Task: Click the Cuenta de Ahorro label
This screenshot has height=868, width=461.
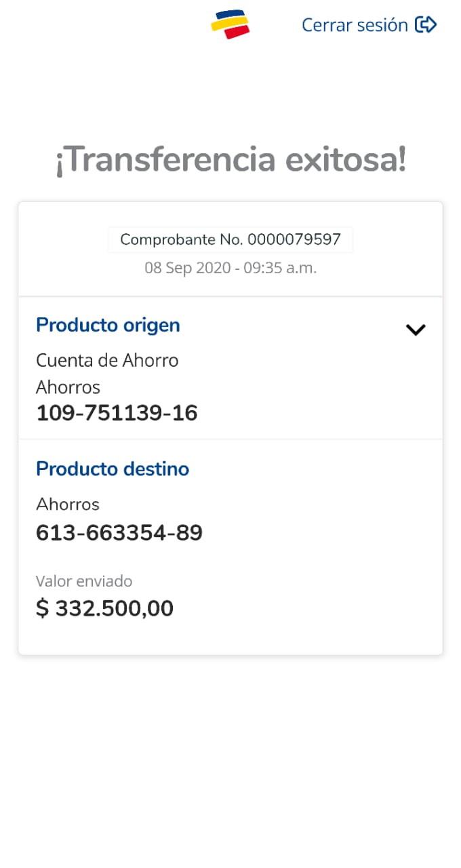Action: [107, 360]
